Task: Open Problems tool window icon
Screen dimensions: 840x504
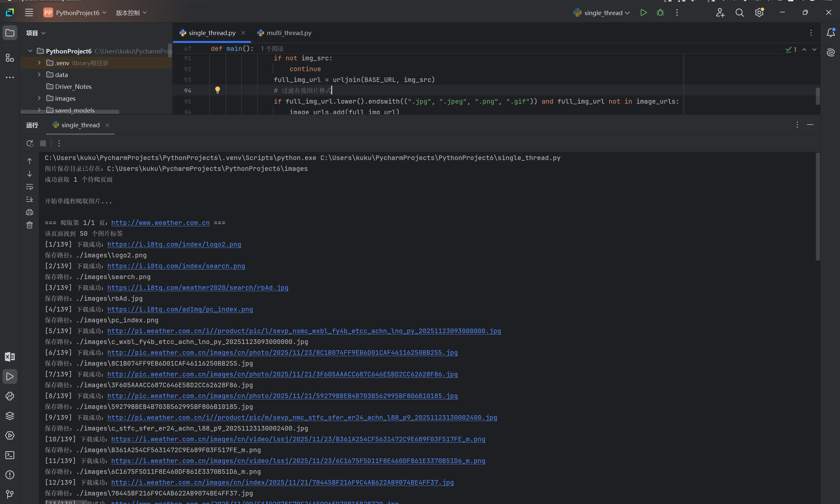Action: click(x=10, y=475)
